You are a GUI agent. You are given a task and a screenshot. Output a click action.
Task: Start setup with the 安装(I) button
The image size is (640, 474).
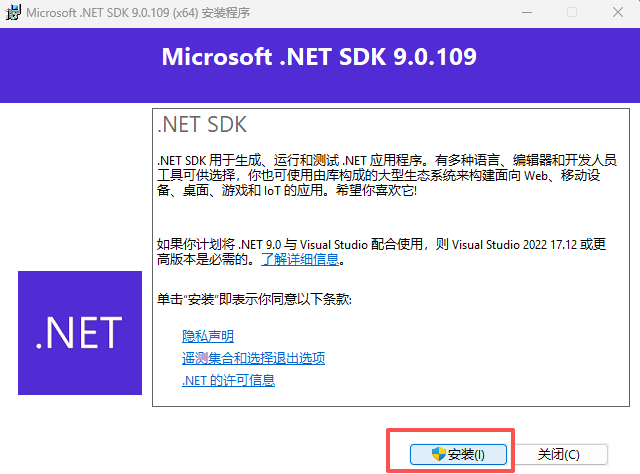[x=458, y=454]
